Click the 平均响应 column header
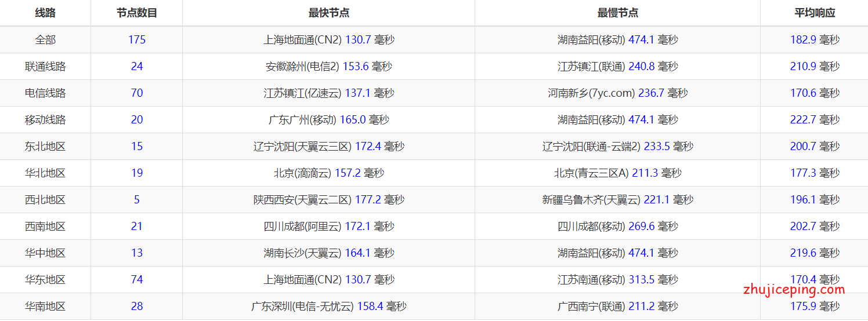Viewport: 868px width, 321px height. tap(815, 13)
